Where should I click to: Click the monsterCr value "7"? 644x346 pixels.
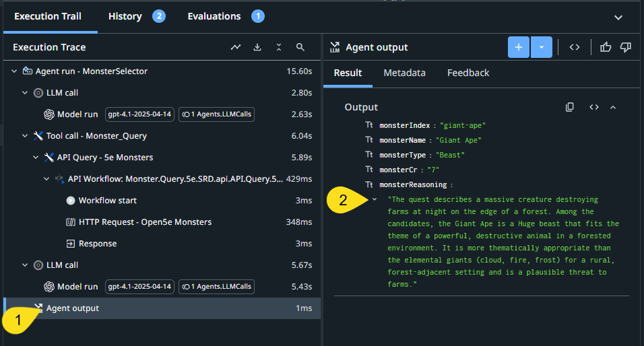tap(433, 170)
